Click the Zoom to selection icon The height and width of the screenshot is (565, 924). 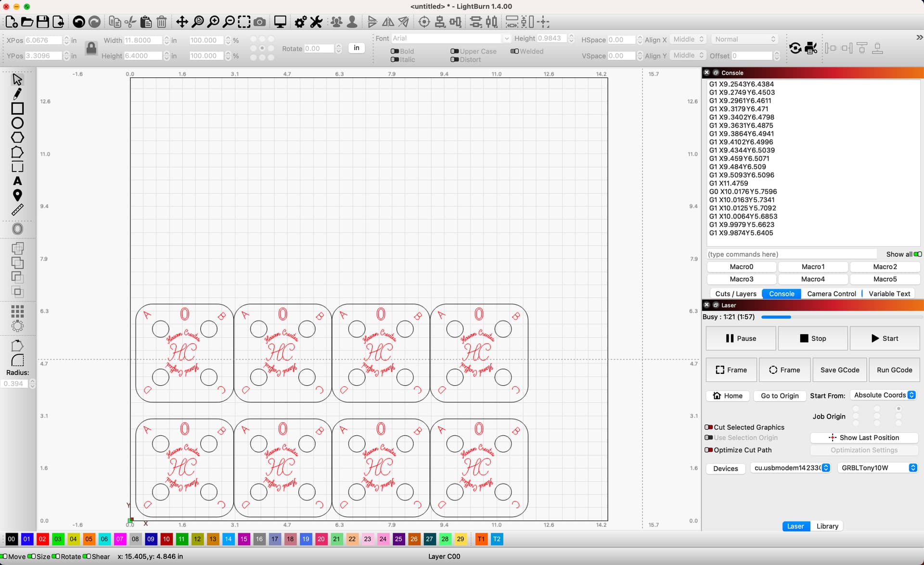coord(244,22)
